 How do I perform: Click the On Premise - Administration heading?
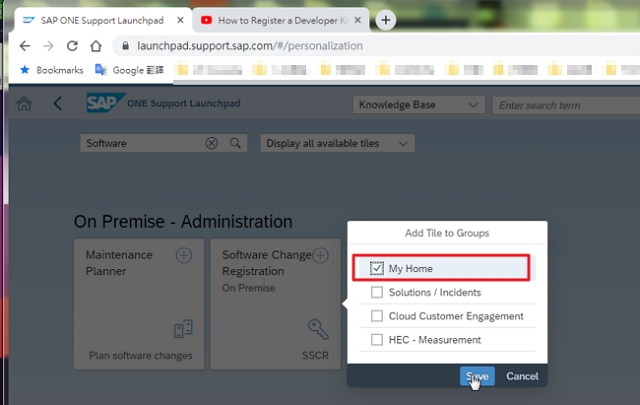[x=183, y=222]
